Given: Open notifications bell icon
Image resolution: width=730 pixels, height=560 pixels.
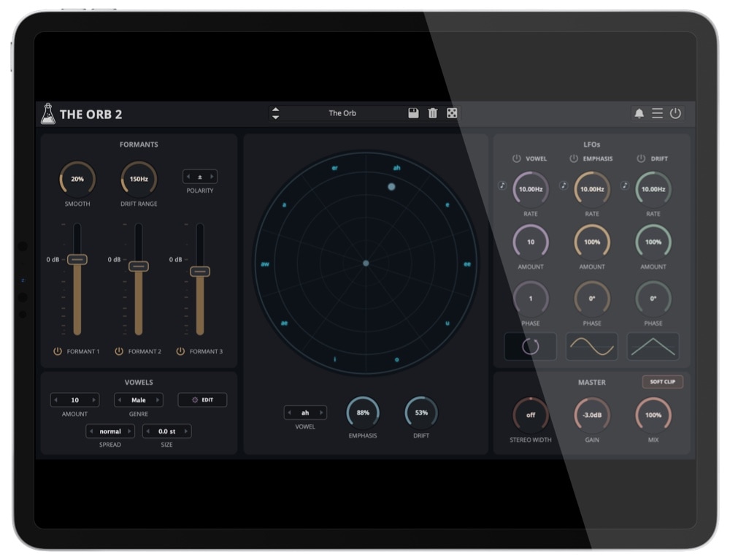Looking at the screenshot, I should 639,113.
